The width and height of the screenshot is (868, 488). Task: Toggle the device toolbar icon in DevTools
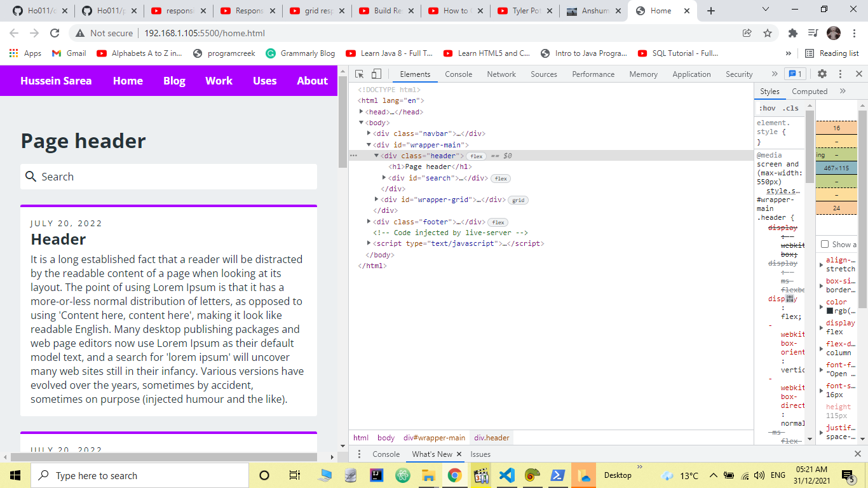(376, 74)
